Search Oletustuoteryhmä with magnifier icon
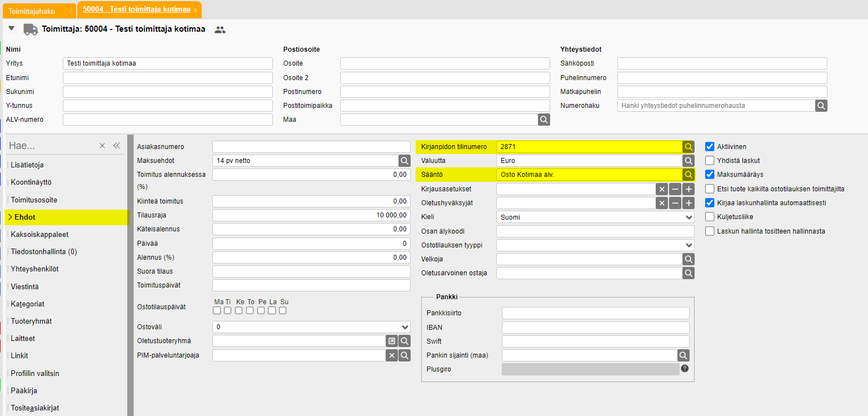The height and width of the screenshot is (416, 868). coord(405,341)
